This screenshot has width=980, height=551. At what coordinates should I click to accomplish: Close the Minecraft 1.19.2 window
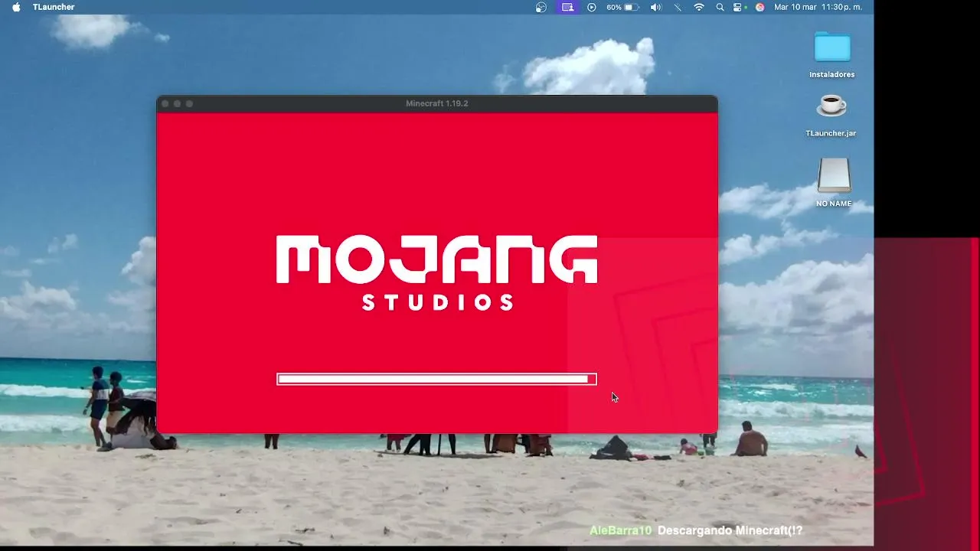165,103
